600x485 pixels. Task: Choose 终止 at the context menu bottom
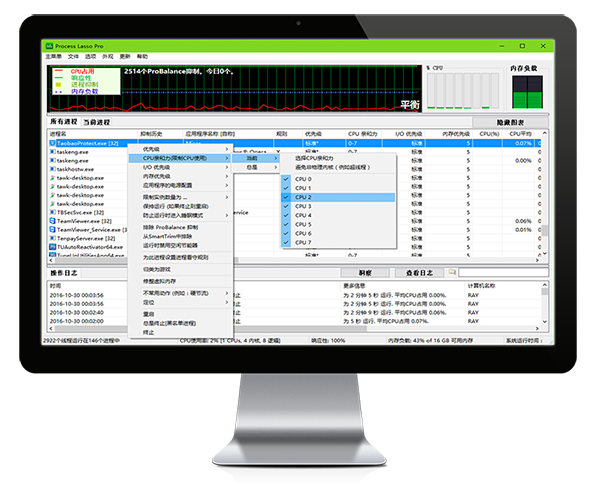pyautogui.click(x=148, y=333)
